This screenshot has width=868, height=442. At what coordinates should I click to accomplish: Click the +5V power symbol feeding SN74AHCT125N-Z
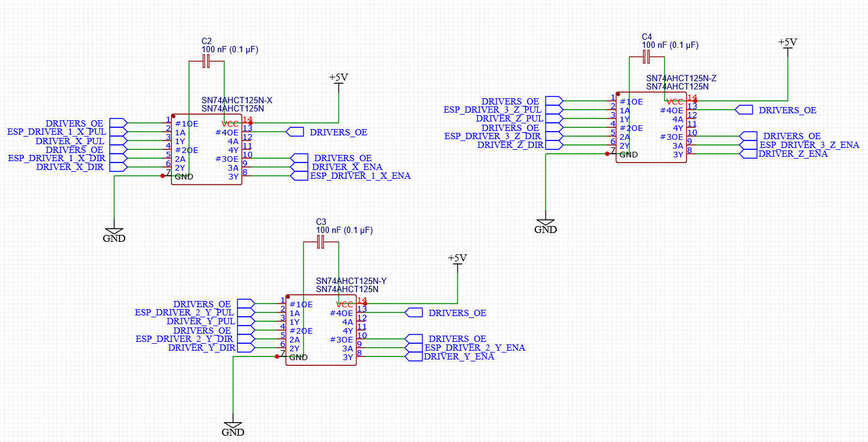pyautogui.click(x=787, y=45)
